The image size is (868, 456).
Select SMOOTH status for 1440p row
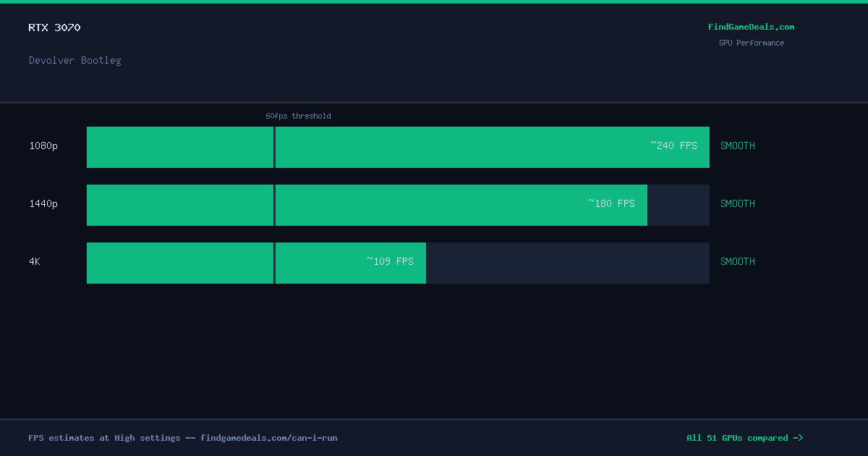click(738, 203)
